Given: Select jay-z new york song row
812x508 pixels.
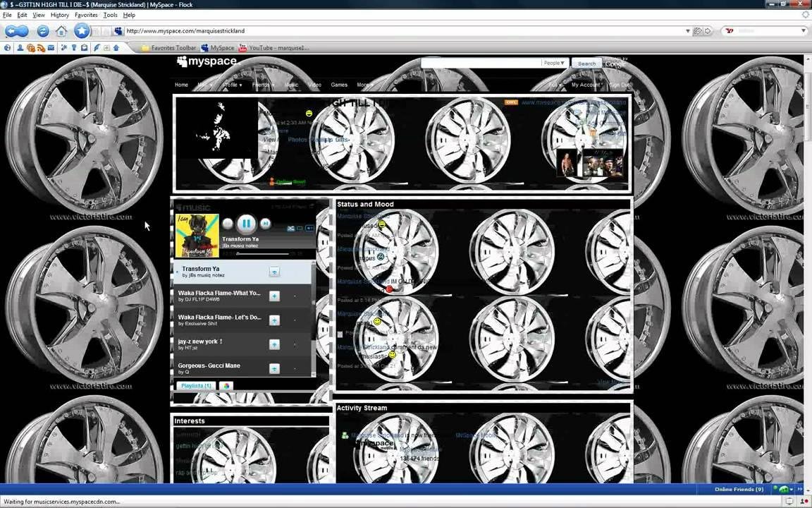Looking at the screenshot, I should [242, 344].
